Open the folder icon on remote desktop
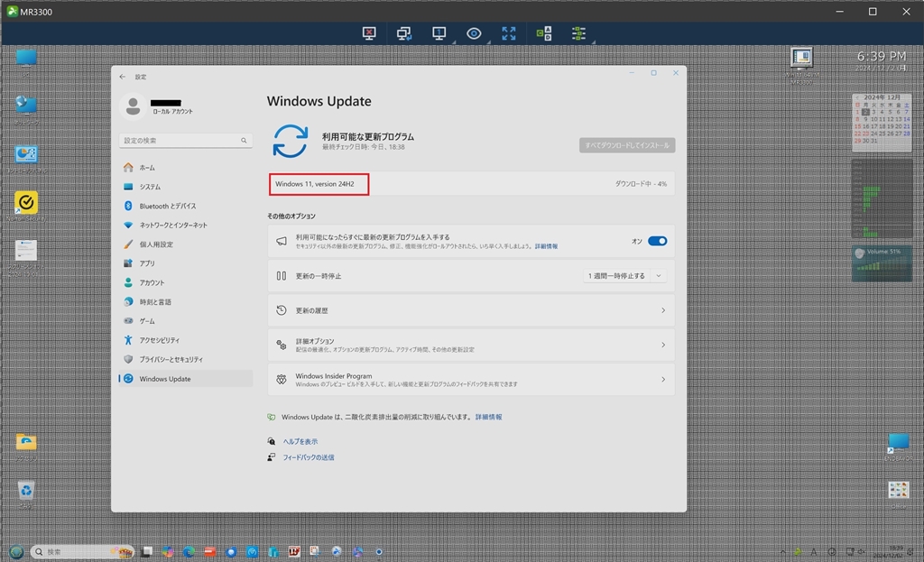 [x=26, y=446]
